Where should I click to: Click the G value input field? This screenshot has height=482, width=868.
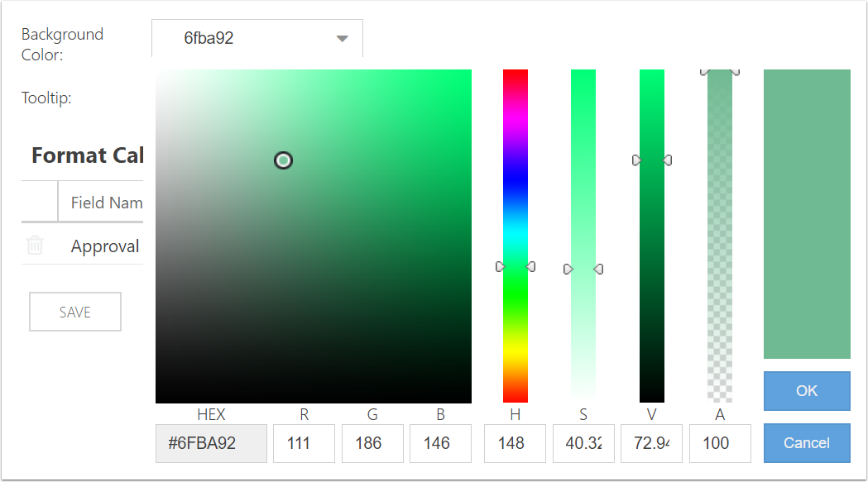click(372, 443)
